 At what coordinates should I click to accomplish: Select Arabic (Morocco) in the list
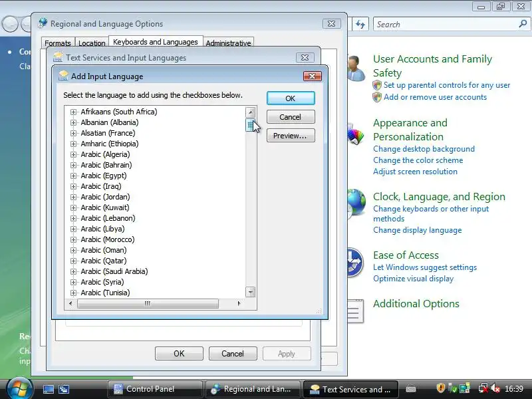(108, 239)
